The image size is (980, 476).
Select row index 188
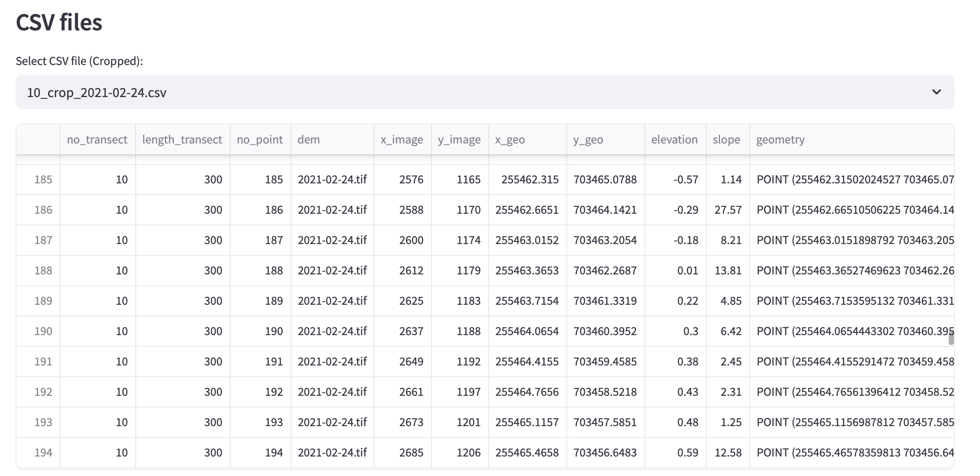click(38, 271)
